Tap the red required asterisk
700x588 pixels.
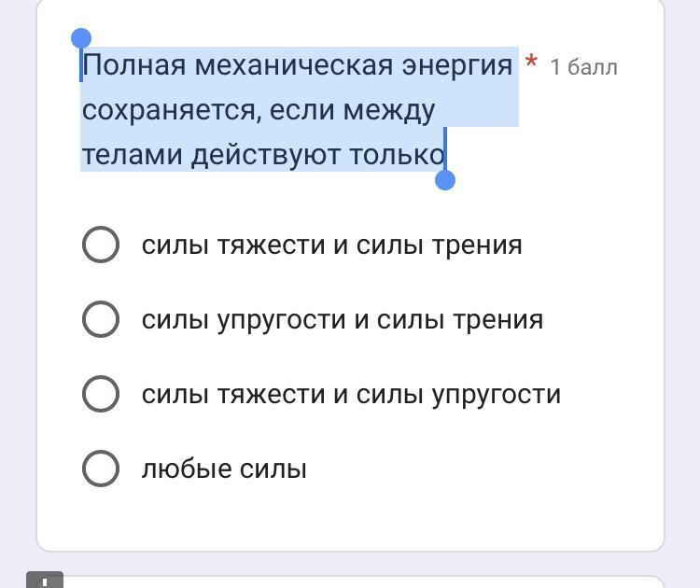click(531, 63)
